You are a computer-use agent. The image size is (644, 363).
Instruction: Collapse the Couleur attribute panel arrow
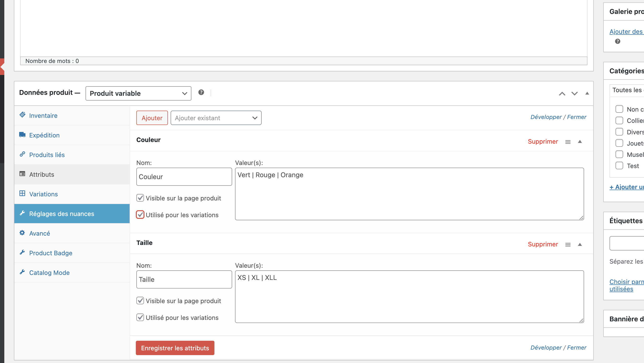pos(580,142)
